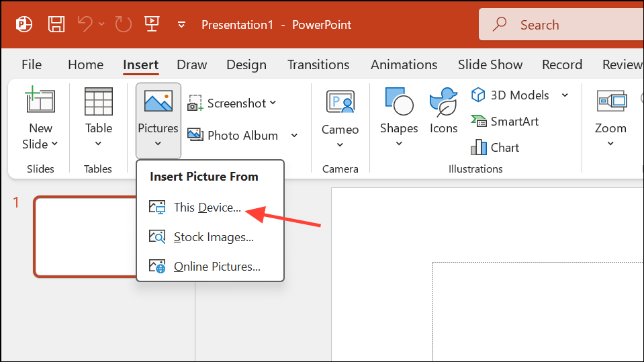Open the Transitions tab

click(x=318, y=64)
